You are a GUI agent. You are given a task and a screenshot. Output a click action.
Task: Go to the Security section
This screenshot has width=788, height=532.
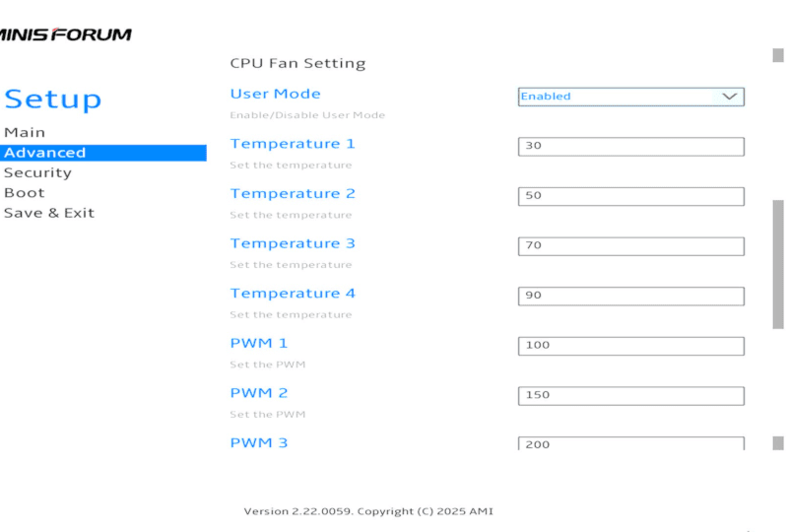click(37, 172)
